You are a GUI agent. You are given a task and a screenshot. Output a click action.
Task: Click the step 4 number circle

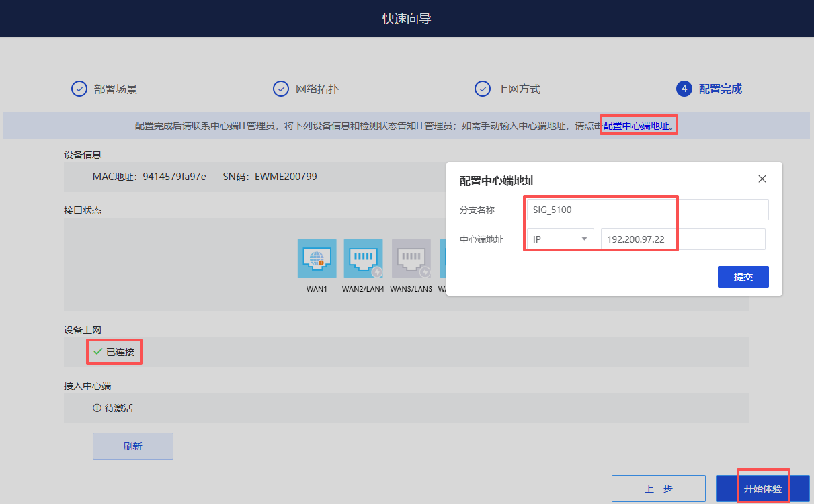[x=684, y=89]
